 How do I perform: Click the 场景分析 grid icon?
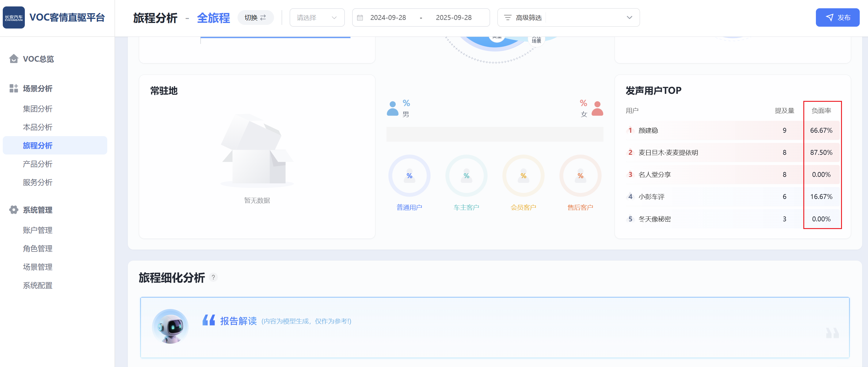coord(13,88)
